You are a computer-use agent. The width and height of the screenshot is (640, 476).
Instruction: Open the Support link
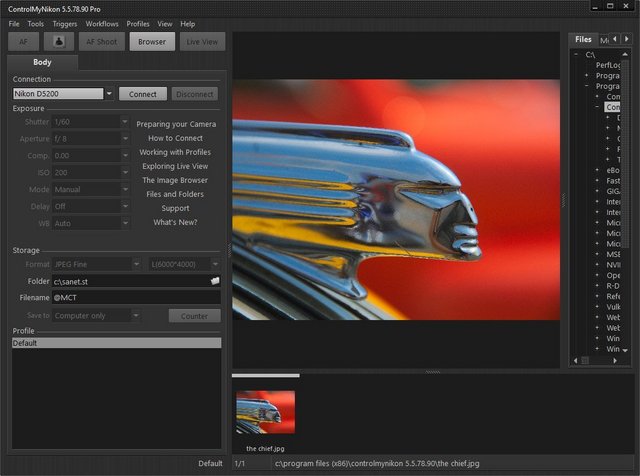[175, 208]
